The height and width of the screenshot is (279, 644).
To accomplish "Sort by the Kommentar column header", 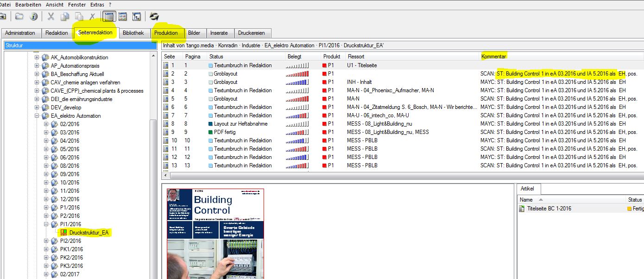I will (x=493, y=56).
